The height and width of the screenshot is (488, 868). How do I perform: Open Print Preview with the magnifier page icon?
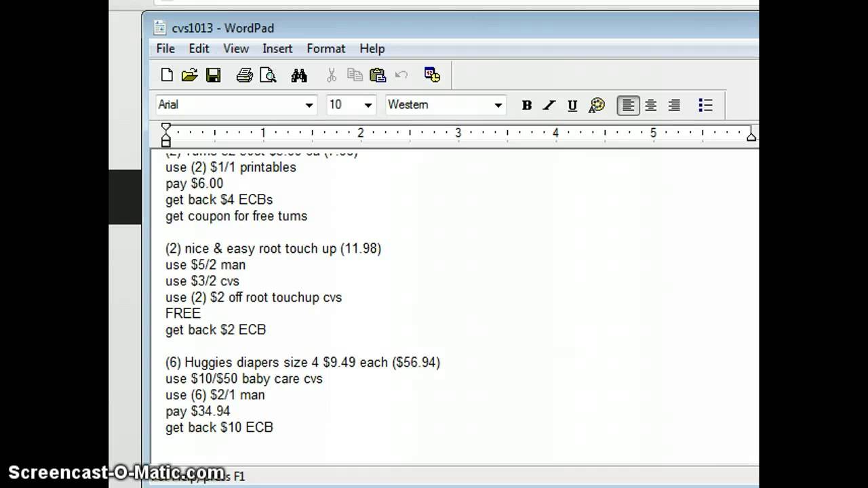pyautogui.click(x=268, y=75)
